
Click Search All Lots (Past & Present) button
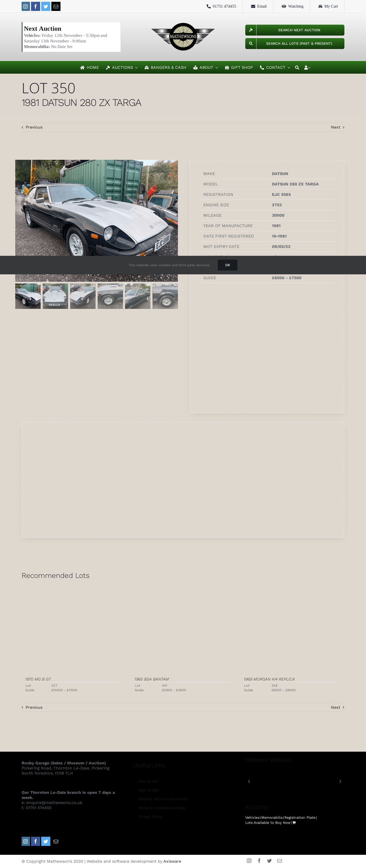299,43
